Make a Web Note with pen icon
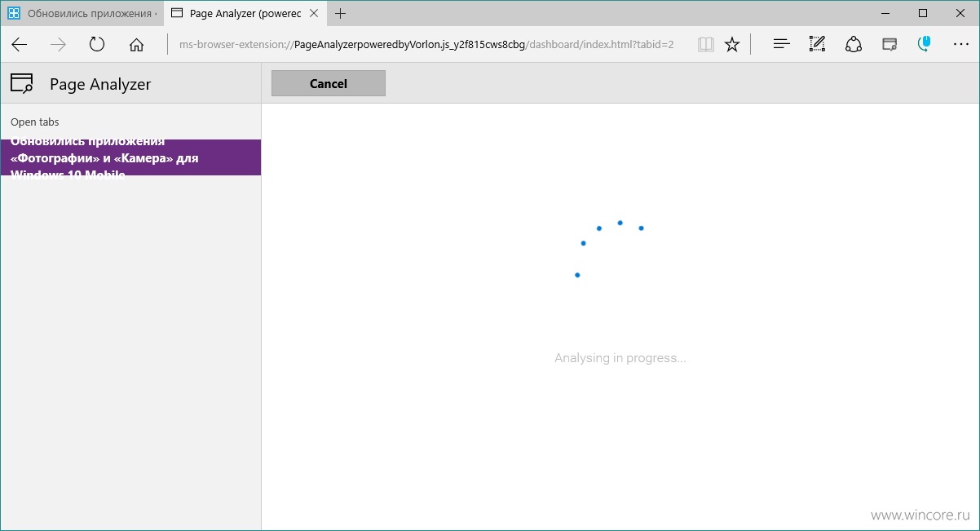 point(817,45)
